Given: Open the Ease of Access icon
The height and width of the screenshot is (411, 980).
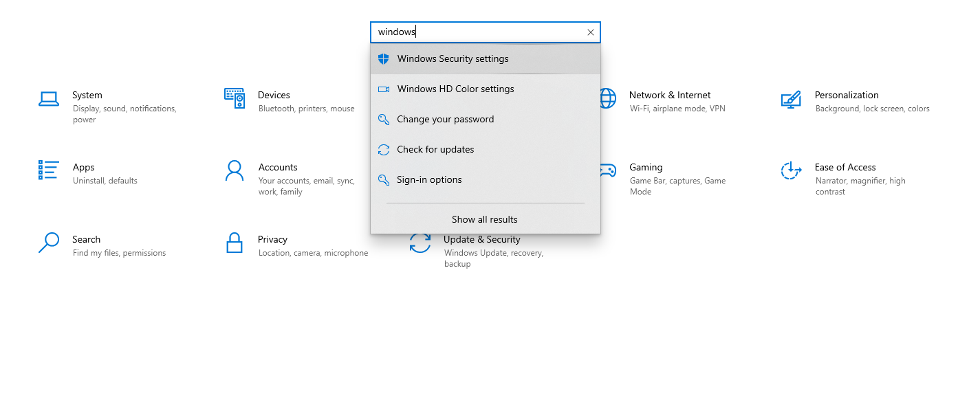Looking at the screenshot, I should 792,170.
